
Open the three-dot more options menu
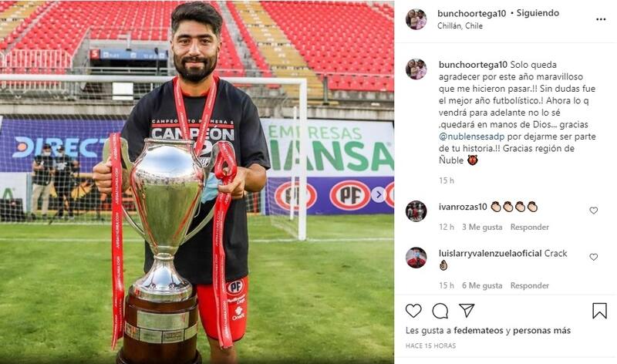pyautogui.click(x=601, y=19)
